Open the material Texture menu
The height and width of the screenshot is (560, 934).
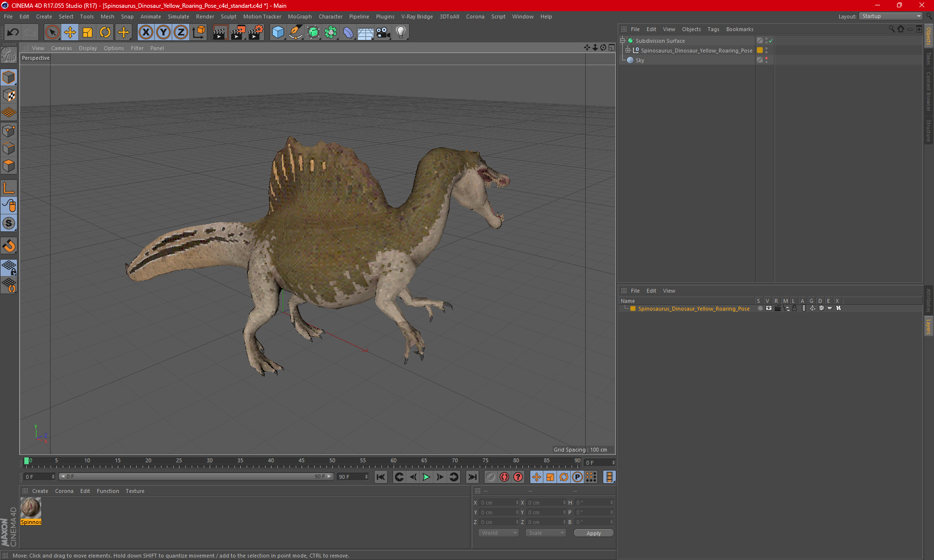pyautogui.click(x=135, y=491)
